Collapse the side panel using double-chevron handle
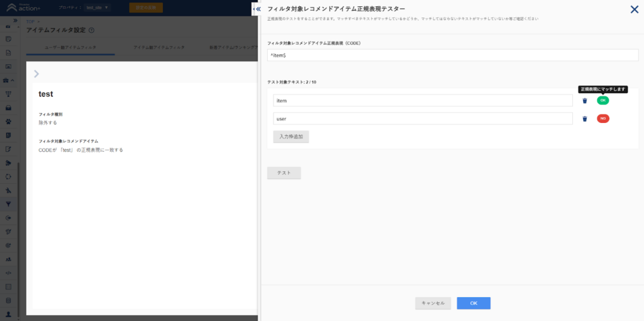This screenshot has width=644, height=321. coord(257,9)
